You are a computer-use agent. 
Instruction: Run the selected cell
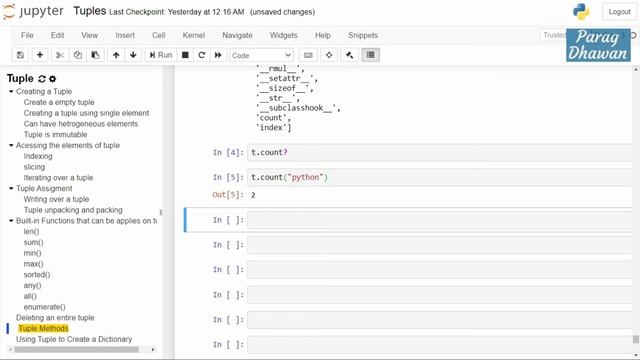pyautogui.click(x=161, y=55)
